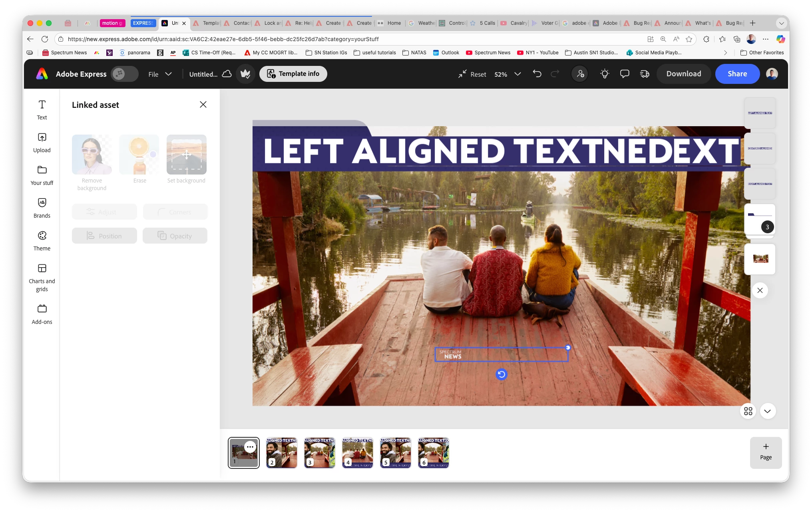Image resolution: width=812 pixels, height=512 pixels.
Task: Open the Add-ons panel
Action: [42, 314]
